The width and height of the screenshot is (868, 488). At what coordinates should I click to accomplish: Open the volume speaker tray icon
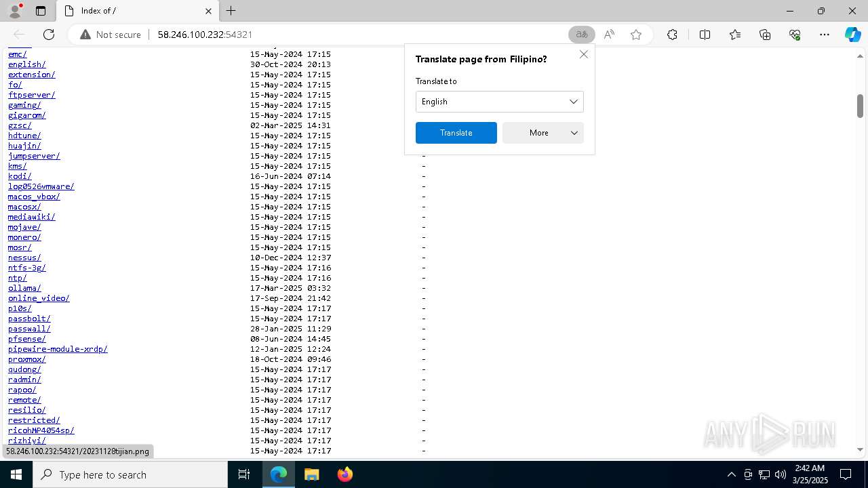coord(780,474)
